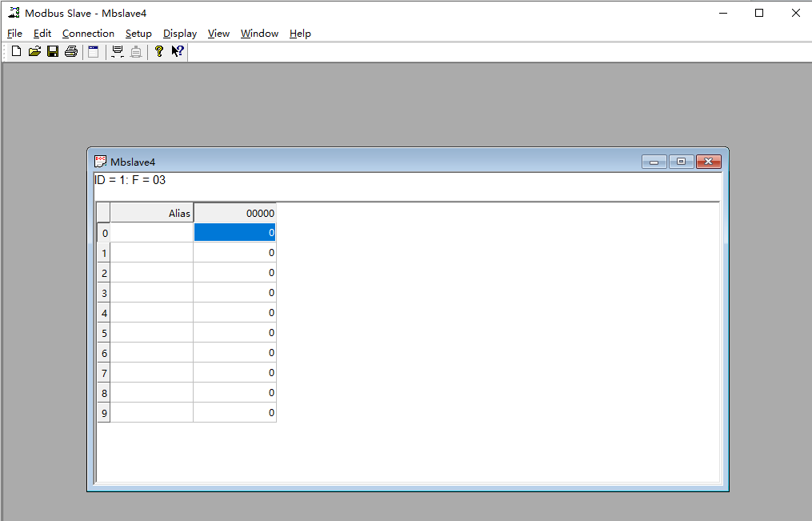Select the Alias column header

click(x=152, y=213)
